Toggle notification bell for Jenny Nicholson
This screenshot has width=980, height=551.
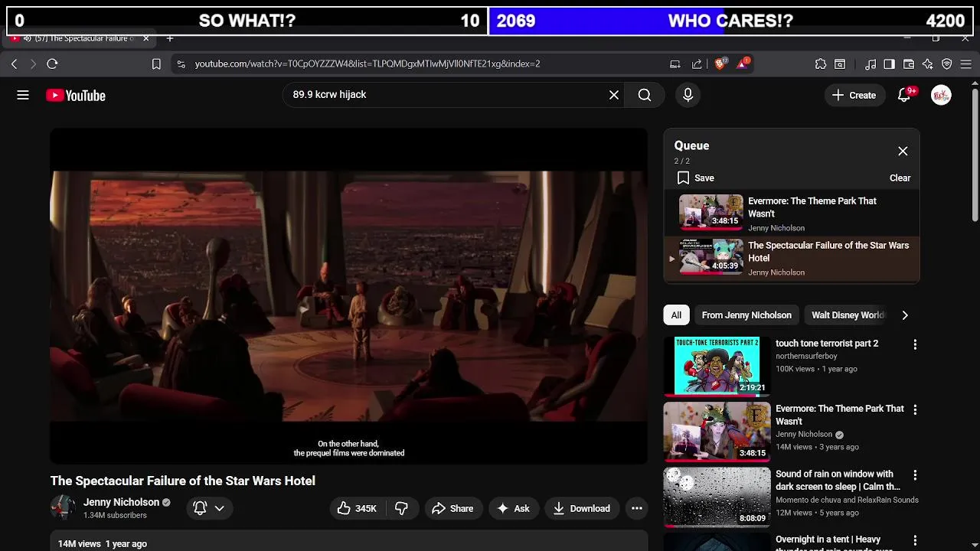[201, 508]
